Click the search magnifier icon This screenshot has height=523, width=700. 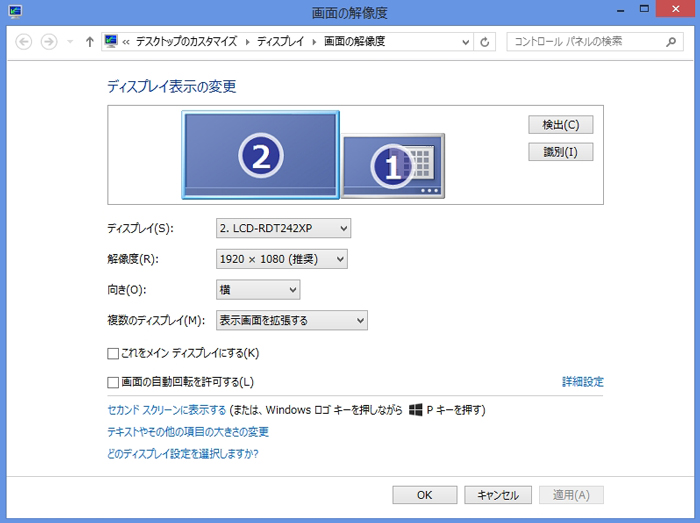click(671, 42)
